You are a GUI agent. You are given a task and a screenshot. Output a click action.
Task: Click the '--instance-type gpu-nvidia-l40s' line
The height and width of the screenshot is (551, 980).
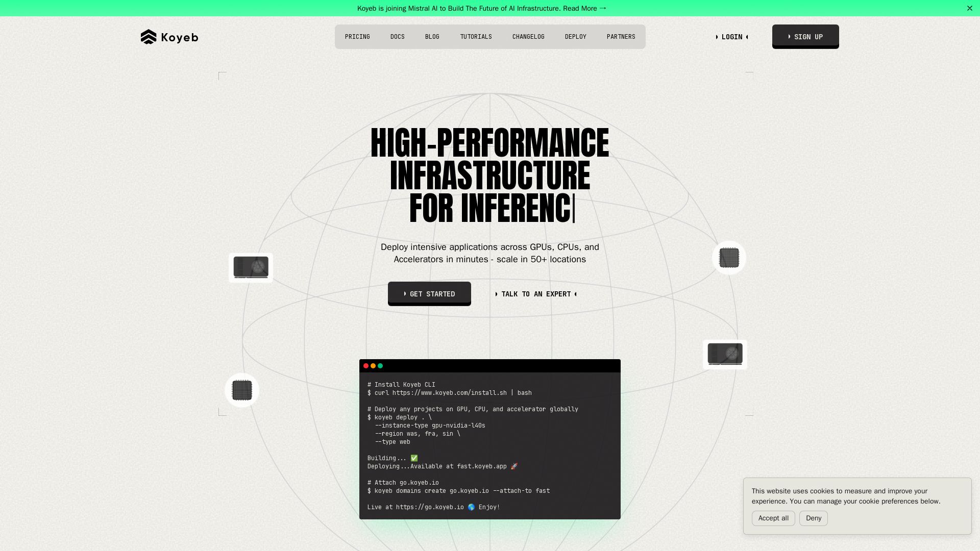(430, 425)
